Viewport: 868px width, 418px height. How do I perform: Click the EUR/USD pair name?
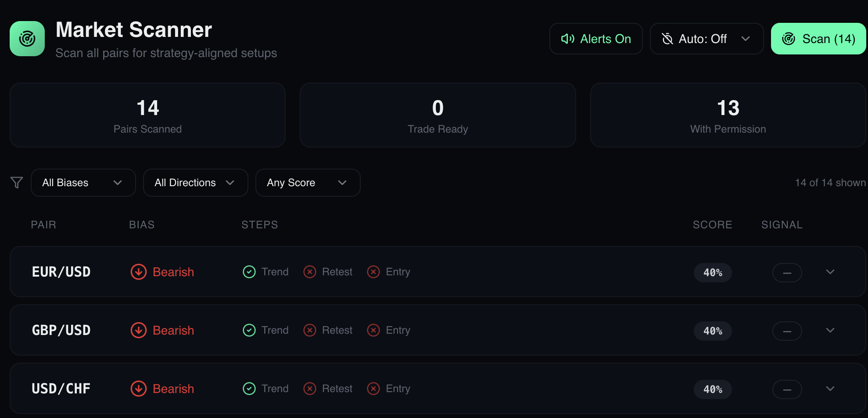pyautogui.click(x=61, y=272)
